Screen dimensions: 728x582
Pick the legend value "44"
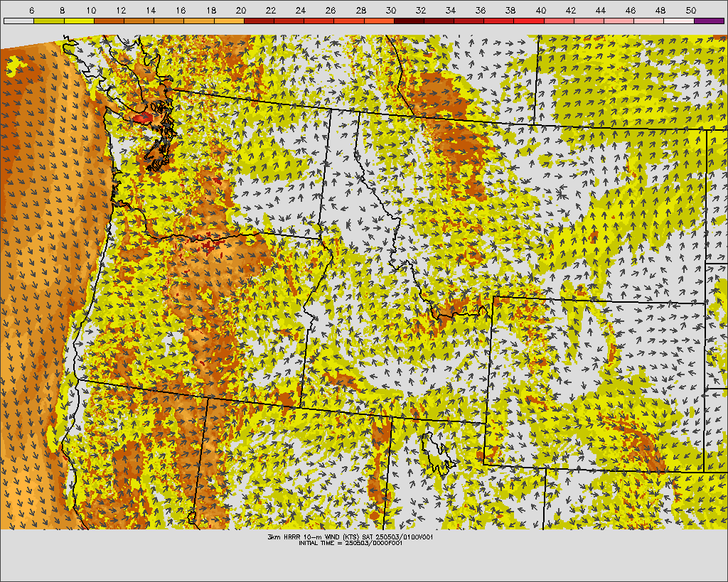tap(600, 11)
